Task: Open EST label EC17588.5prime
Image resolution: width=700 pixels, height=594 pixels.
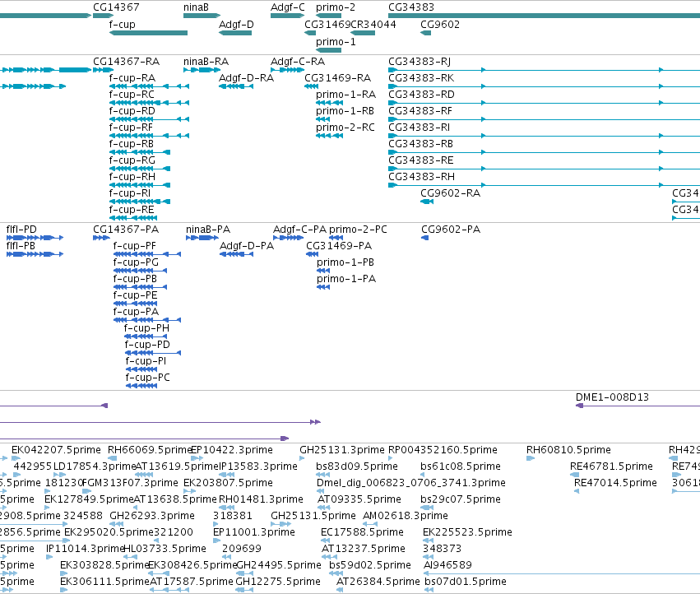Action: [362, 532]
